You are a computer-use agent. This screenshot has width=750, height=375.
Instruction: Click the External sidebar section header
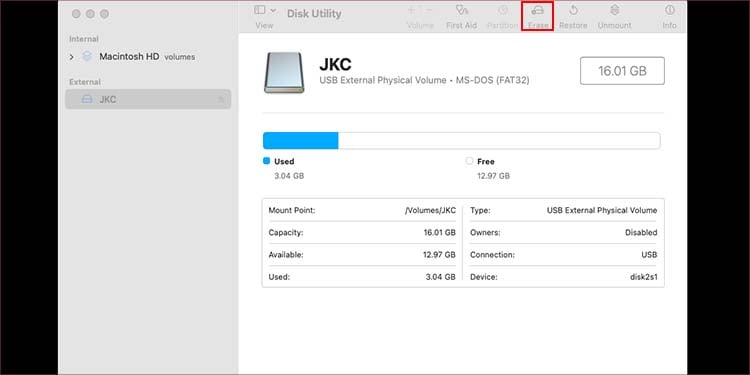point(85,82)
